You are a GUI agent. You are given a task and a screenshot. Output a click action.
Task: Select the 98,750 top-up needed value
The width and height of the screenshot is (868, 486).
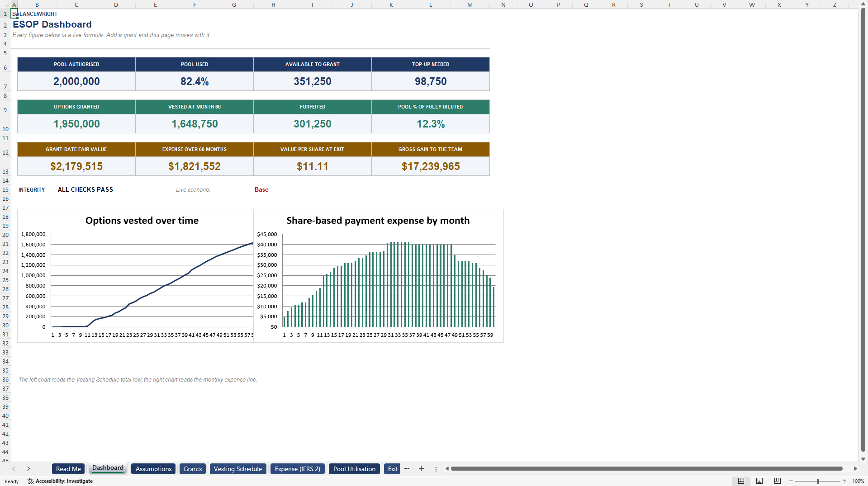coord(431,81)
